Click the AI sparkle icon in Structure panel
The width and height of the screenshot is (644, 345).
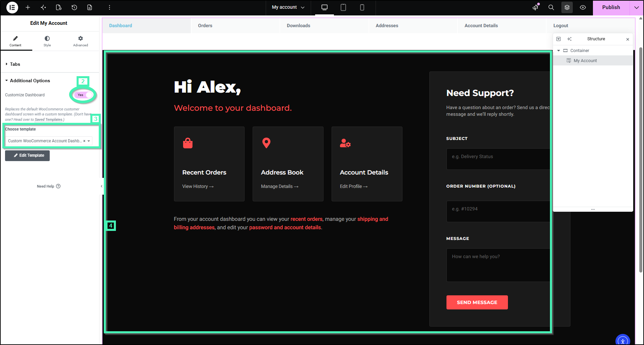click(569, 39)
